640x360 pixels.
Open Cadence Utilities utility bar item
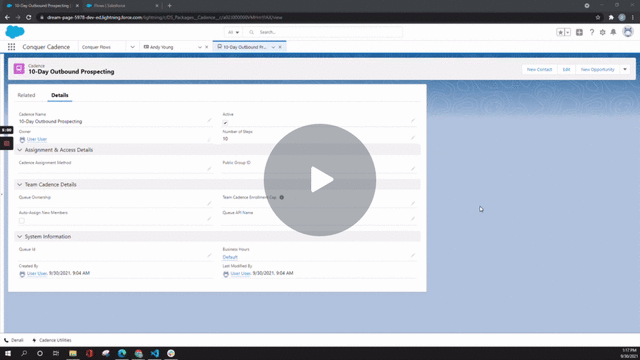coord(51,340)
